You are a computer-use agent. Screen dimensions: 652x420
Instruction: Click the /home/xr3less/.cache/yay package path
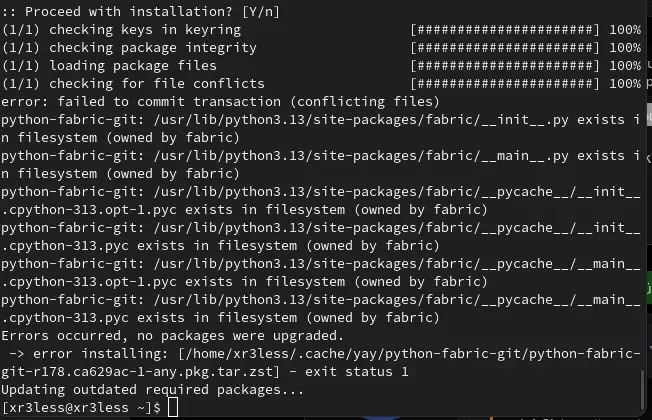[x=410, y=354]
